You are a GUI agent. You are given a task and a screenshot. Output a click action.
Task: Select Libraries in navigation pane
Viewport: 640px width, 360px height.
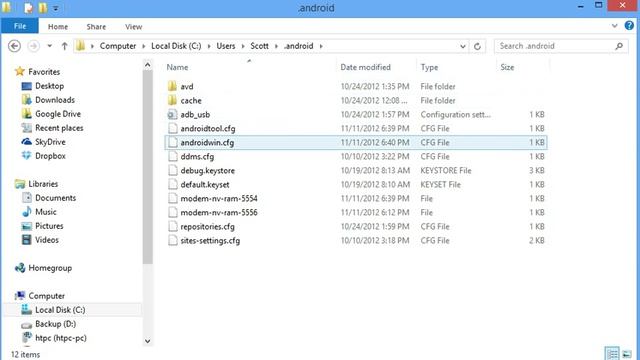43,184
